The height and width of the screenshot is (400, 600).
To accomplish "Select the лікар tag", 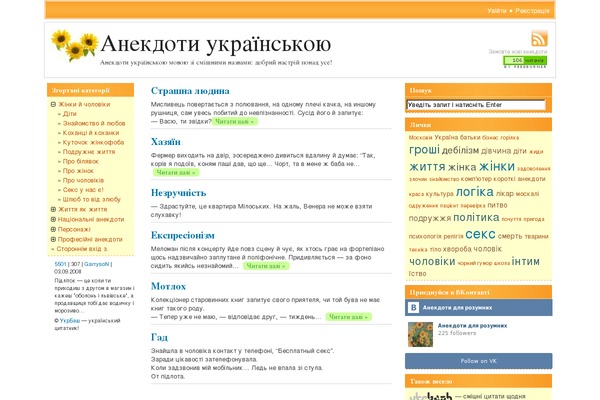I will [504, 194].
